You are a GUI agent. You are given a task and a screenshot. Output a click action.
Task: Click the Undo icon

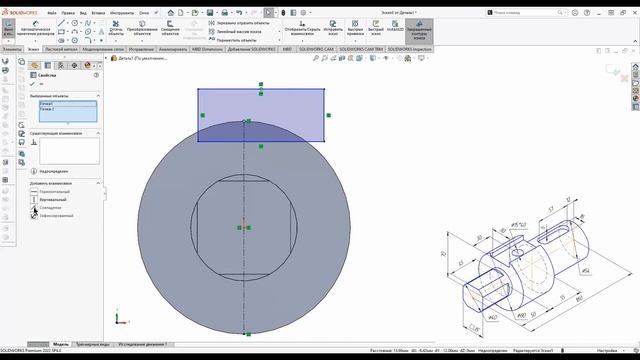[239, 13]
